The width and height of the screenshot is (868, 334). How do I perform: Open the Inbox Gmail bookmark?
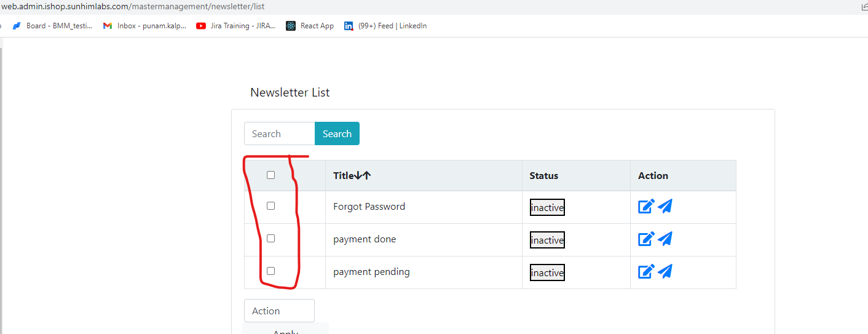145,26
